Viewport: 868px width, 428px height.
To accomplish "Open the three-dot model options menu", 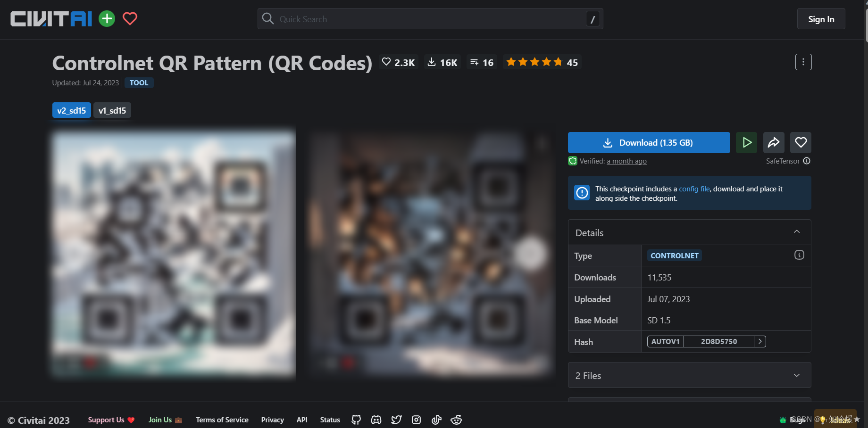I will (803, 62).
